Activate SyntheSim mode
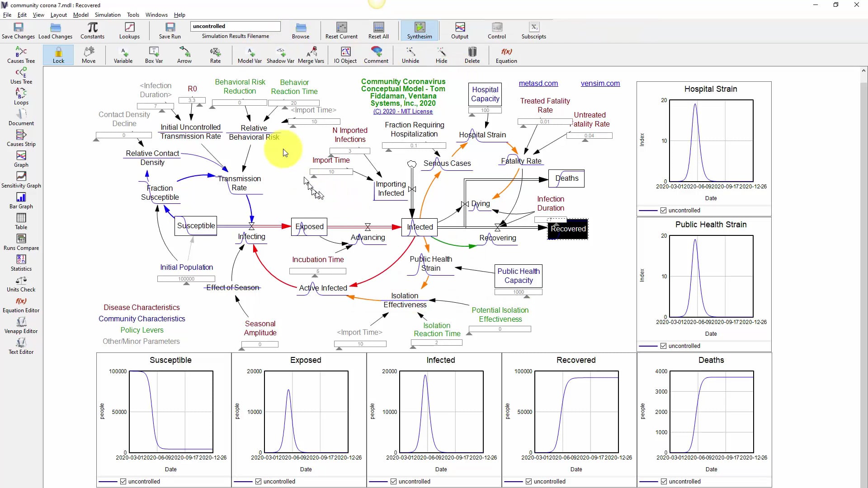The width and height of the screenshot is (868, 488). (x=420, y=30)
